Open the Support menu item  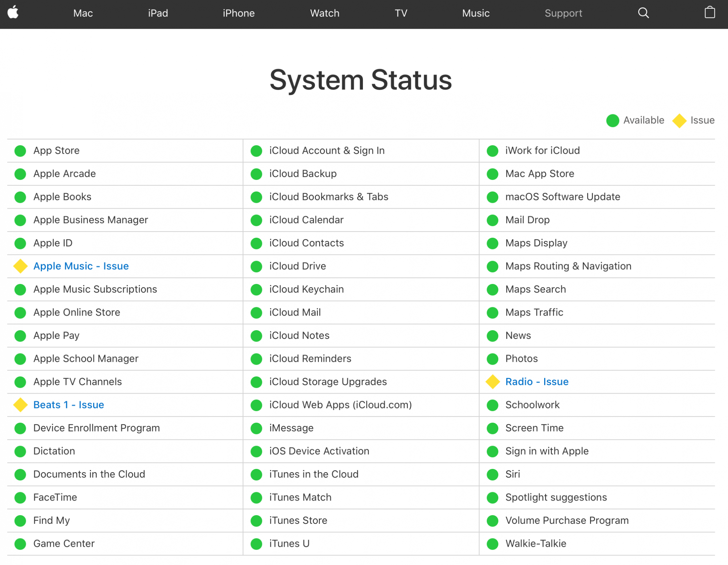[563, 13]
